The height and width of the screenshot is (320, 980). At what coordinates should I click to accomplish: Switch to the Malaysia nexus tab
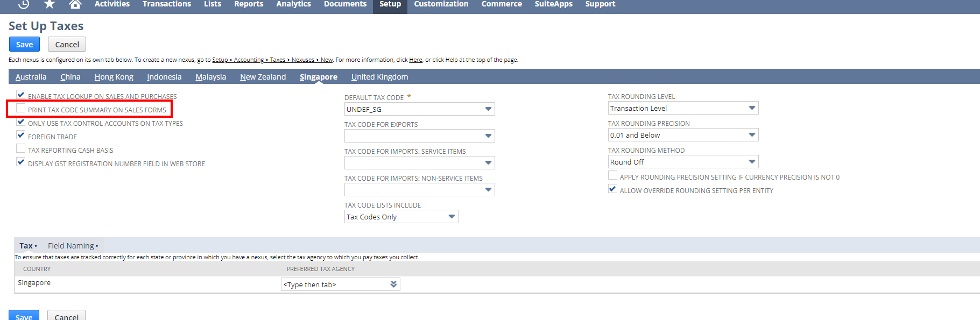[210, 77]
